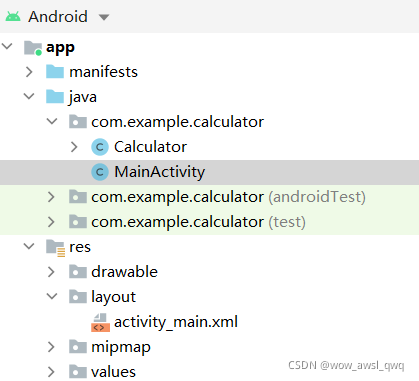
Task: Click the manifests folder icon
Action: point(55,72)
